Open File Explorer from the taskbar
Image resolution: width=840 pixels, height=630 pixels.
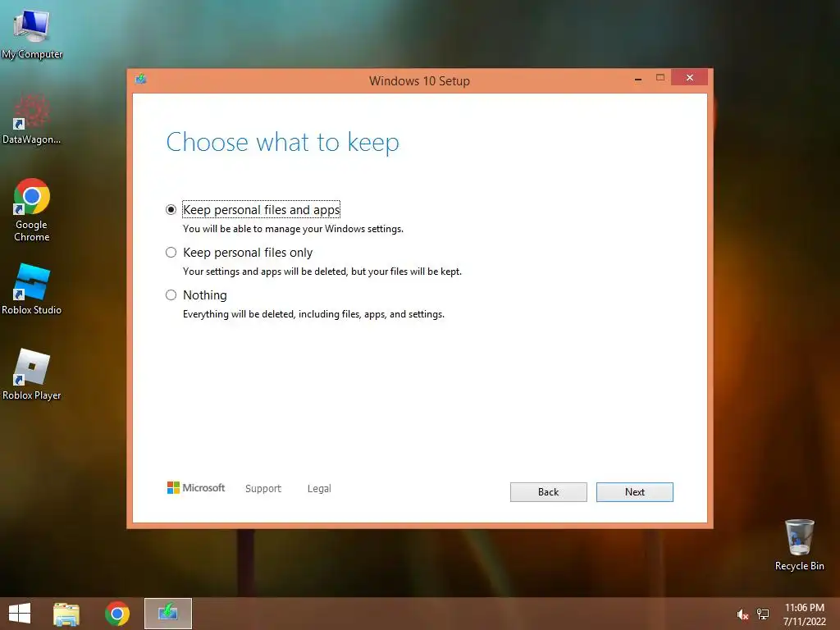pos(66,614)
